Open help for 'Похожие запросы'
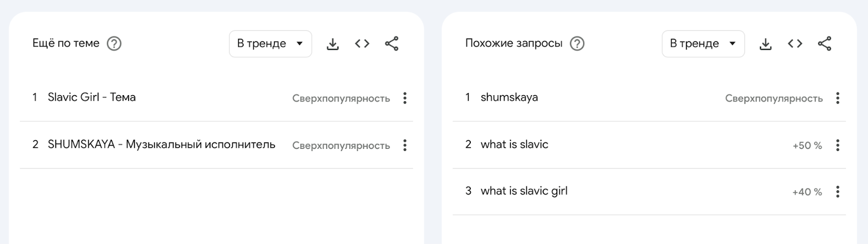This screenshot has width=868, height=244. coord(577,43)
